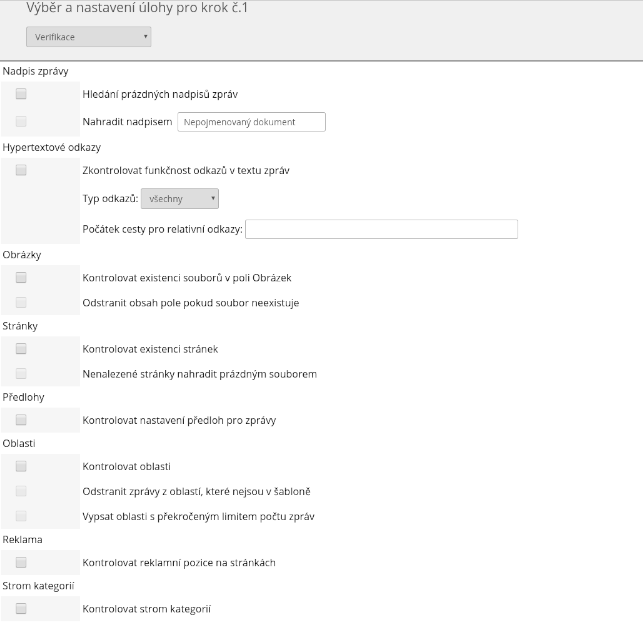
Task: Toggle Nenalezené stránky nahradit prázdným souborem
Action: [21, 374]
